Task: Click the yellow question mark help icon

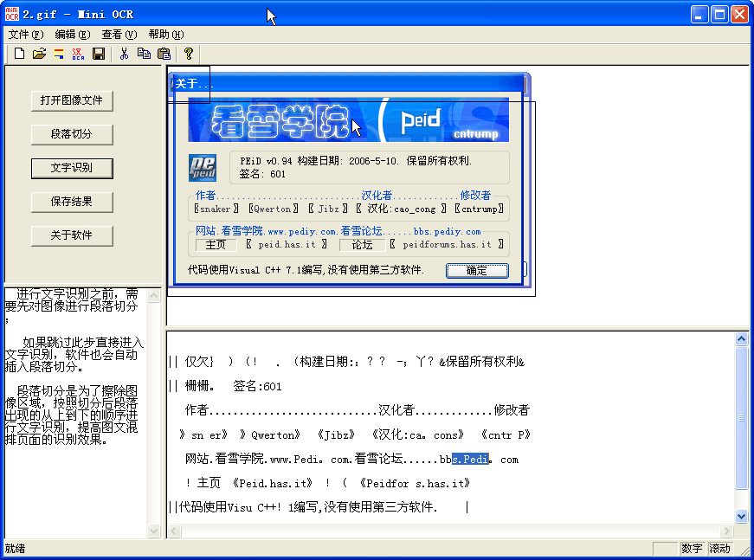Action: click(x=189, y=54)
